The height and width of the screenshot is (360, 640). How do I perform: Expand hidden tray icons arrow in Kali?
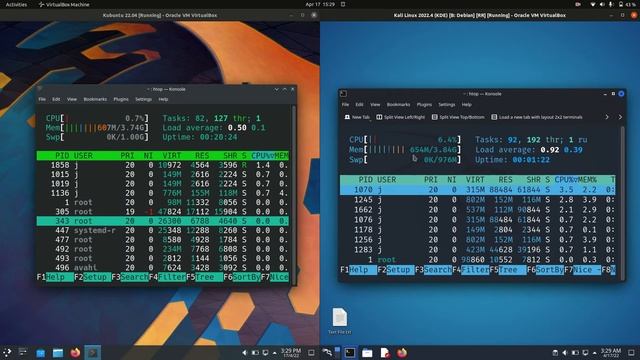(595, 353)
